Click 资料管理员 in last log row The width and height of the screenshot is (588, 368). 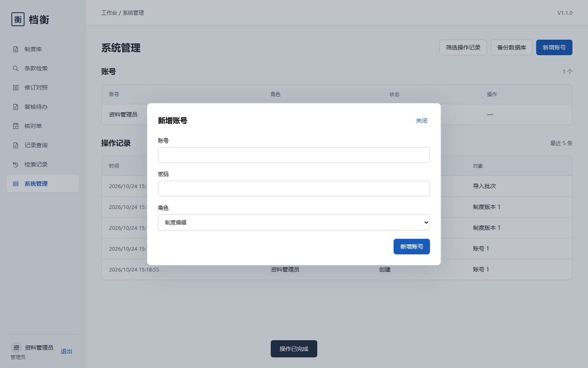(x=285, y=270)
